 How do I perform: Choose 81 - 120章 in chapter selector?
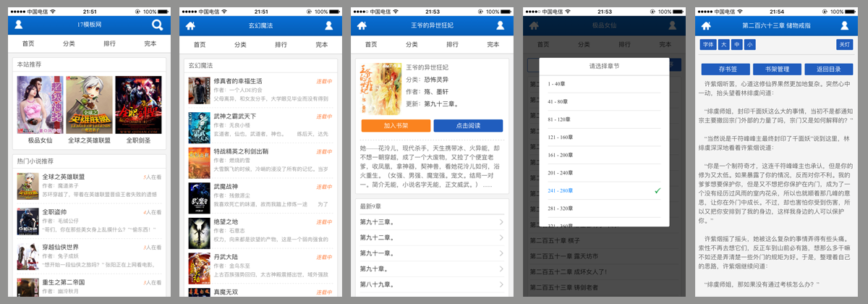pos(604,119)
